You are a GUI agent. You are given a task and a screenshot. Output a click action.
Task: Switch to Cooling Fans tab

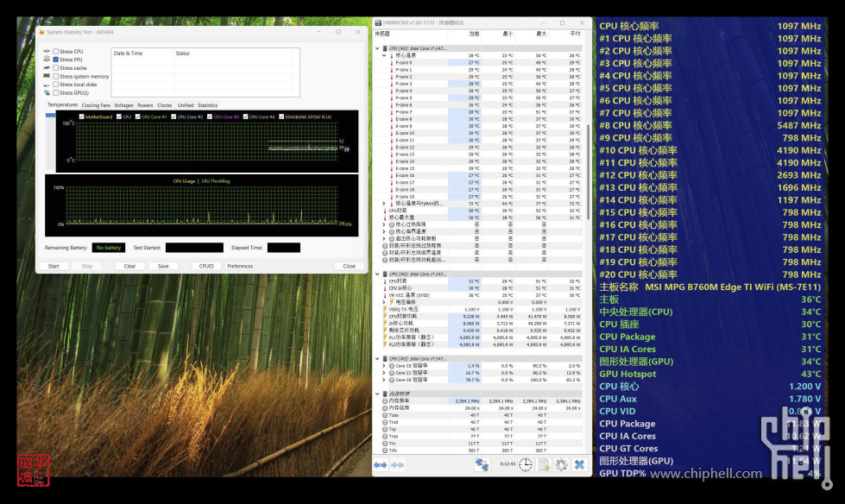pos(96,105)
